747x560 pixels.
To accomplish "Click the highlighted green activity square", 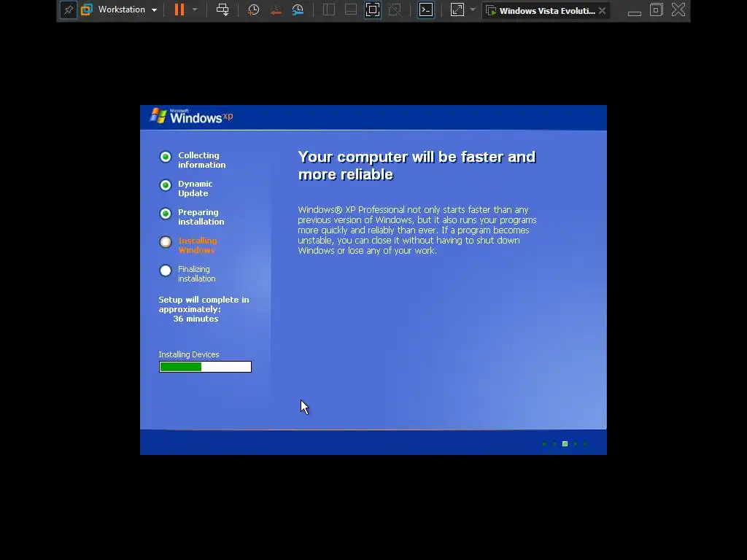I will coord(565,444).
